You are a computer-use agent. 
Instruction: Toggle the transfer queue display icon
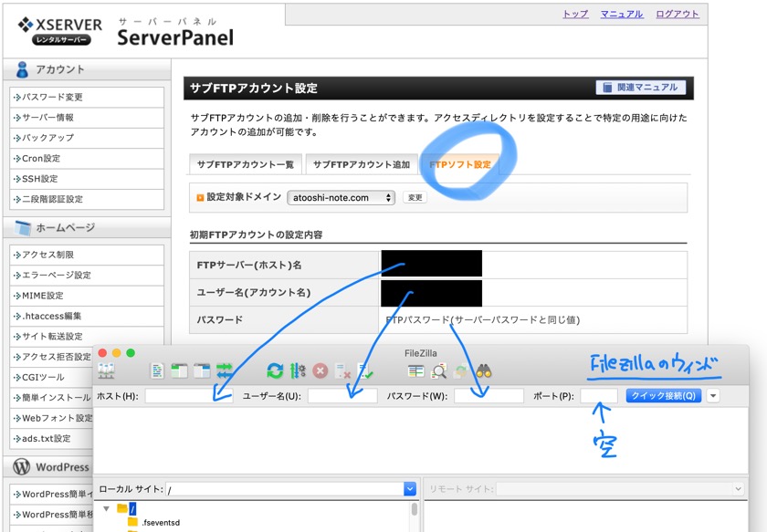[x=225, y=370]
